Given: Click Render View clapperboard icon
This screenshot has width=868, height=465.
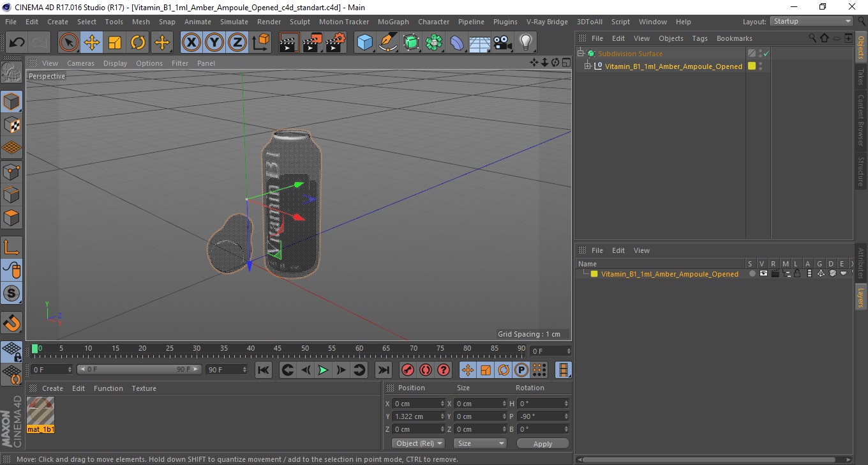Looking at the screenshot, I should tap(289, 43).
